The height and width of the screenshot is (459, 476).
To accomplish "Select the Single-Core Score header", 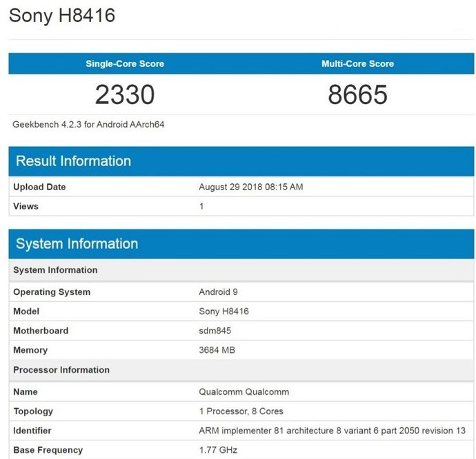I will pyautogui.click(x=125, y=63).
